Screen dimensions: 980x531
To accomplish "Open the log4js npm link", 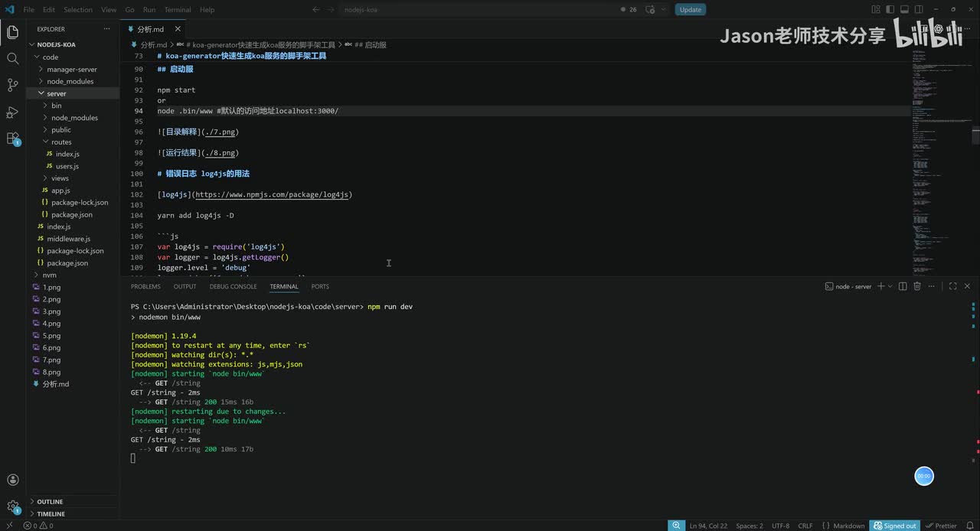I will 272,194.
